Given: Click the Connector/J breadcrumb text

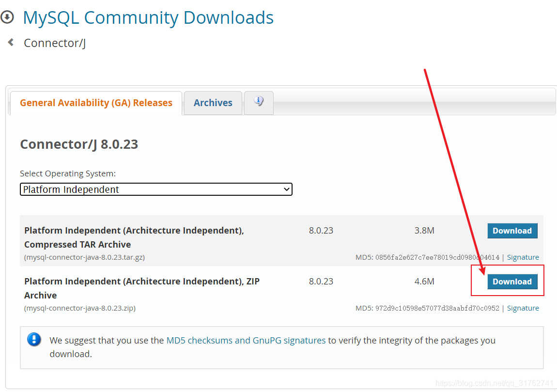Looking at the screenshot, I should pyautogui.click(x=55, y=43).
